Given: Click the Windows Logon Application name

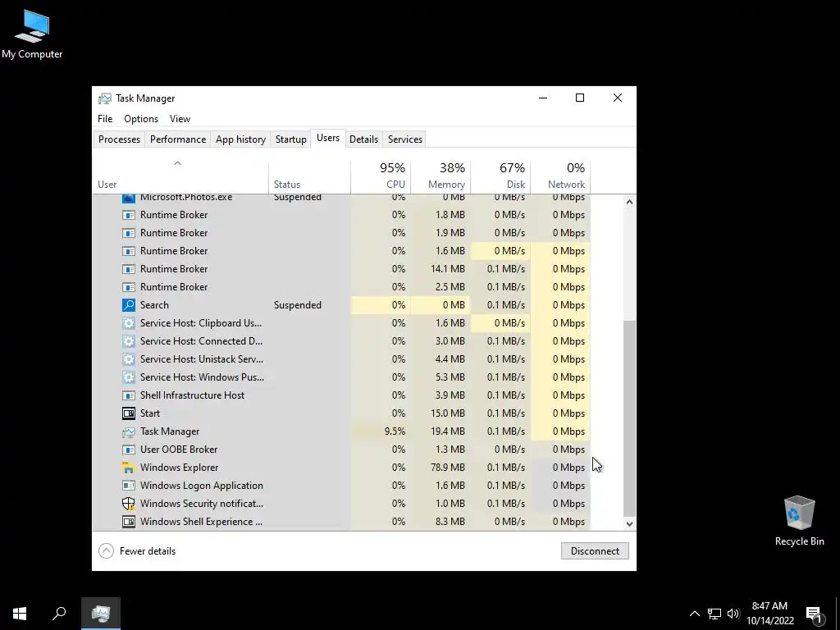Looking at the screenshot, I should (x=202, y=486).
